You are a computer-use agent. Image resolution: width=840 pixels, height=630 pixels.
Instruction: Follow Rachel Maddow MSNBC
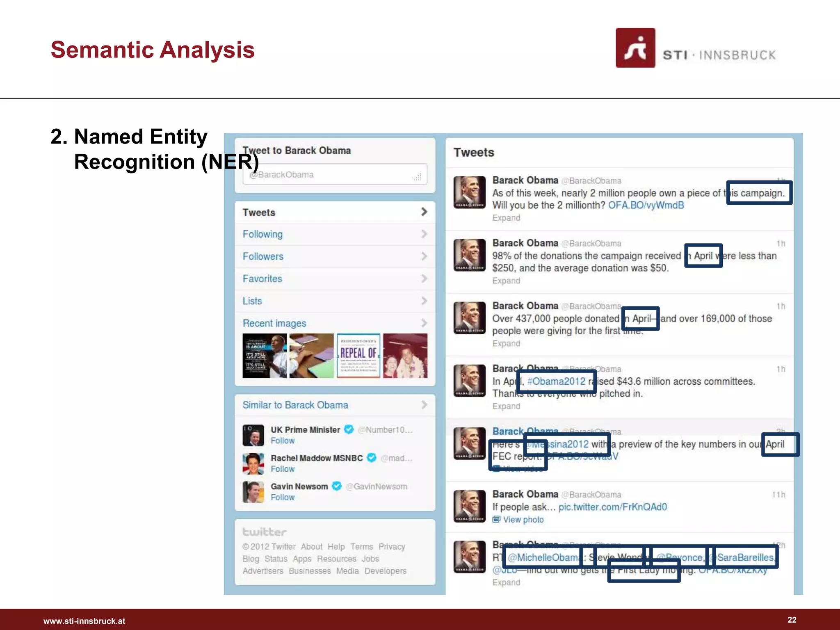click(x=283, y=469)
